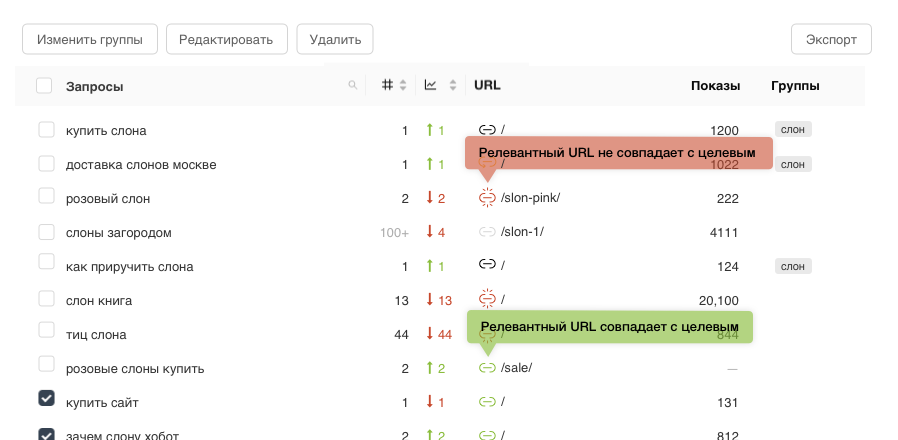Image resolution: width=898 pixels, height=440 pixels.
Task: Open the /slon-pink/ URL link
Action: coord(530,198)
